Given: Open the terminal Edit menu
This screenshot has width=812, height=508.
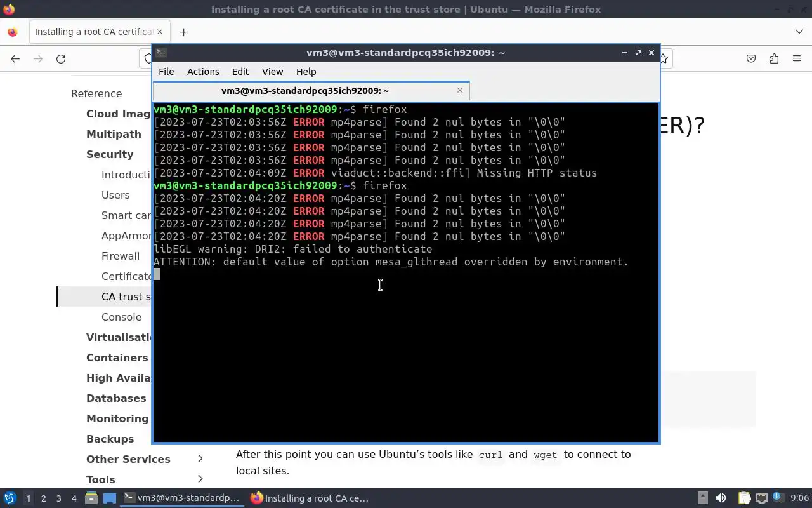Looking at the screenshot, I should tap(240, 72).
